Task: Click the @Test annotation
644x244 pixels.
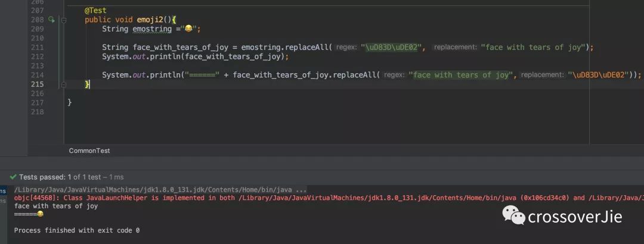Action: click(x=95, y=11)
